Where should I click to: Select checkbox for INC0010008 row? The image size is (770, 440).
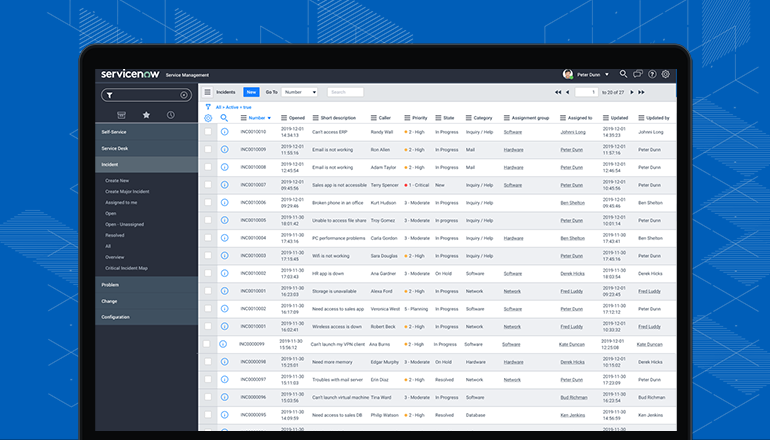(208, 167)
